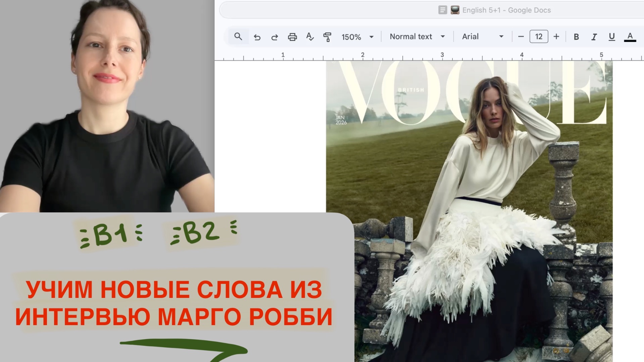The width and height of the screenshot is (644, 362).
Task: Toggle bold formatting
Action: 576,37
